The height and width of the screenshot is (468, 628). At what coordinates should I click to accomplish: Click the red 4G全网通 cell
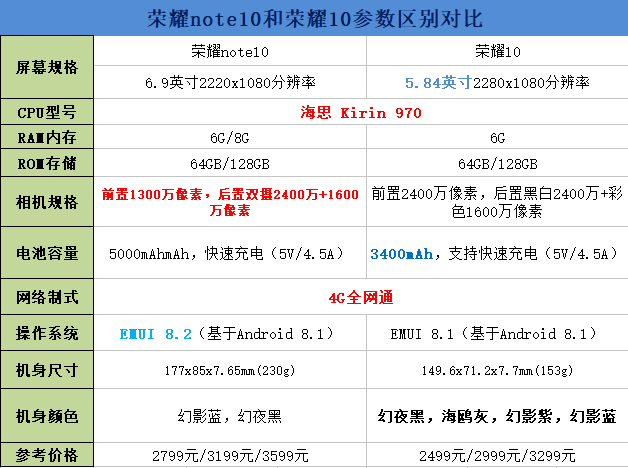point(361,297)
